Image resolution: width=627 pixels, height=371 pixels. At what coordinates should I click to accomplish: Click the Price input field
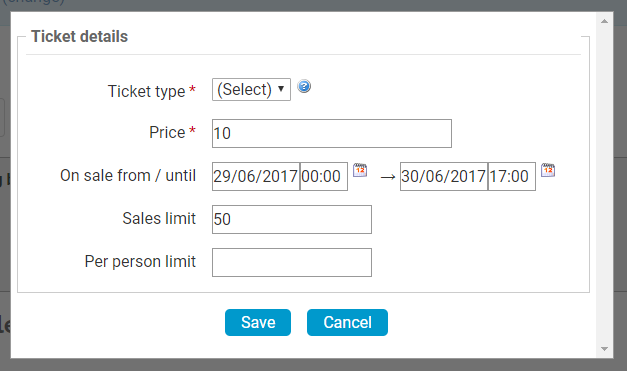[332, 134]
